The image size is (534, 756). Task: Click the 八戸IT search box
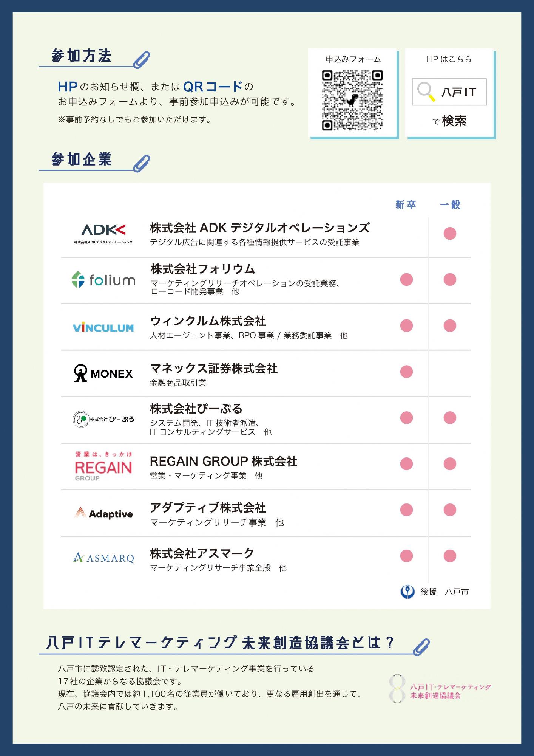449,92
